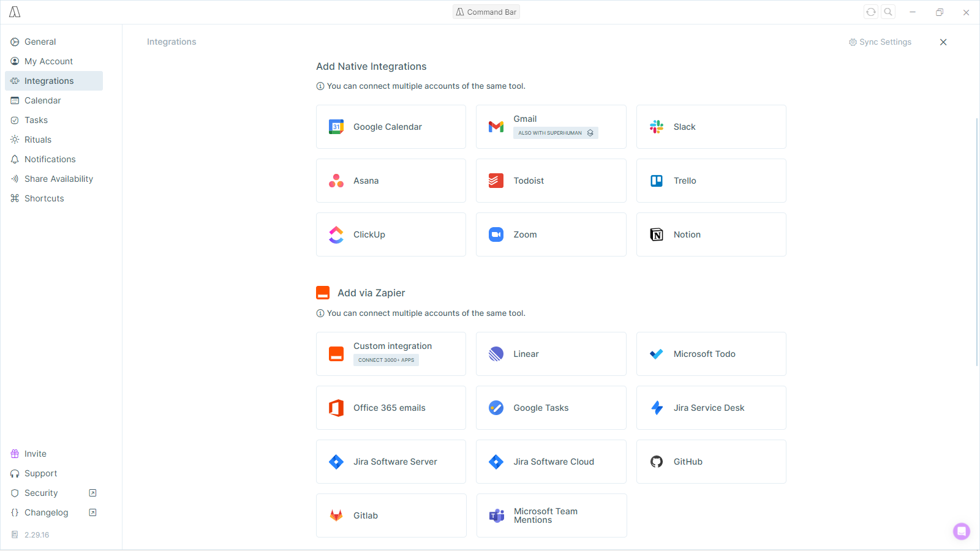Image resolution: width=980 pixels, height=551 pixels.
Task: Click the sync refresh icon in title bar
Action: click(871, 12)
